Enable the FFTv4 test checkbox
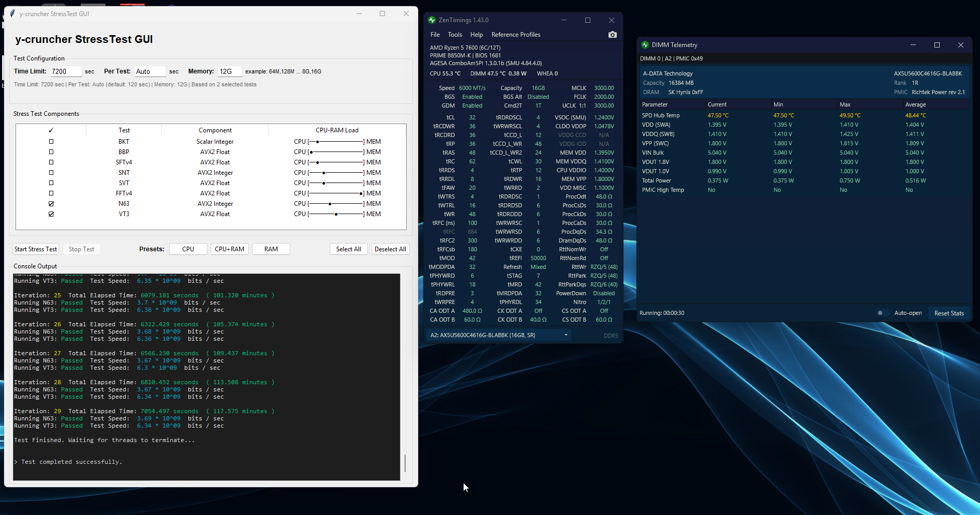Viewport: 980px width, 515px height. [x=51, y=193]
